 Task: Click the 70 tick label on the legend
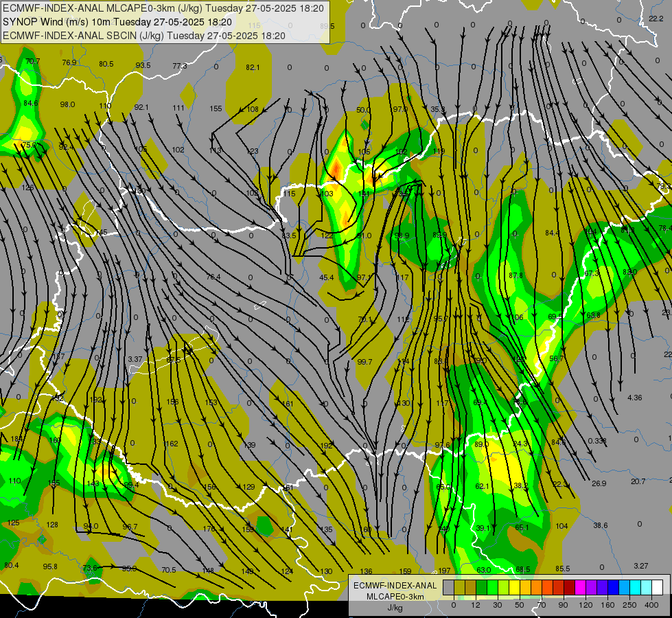(542, 605)
